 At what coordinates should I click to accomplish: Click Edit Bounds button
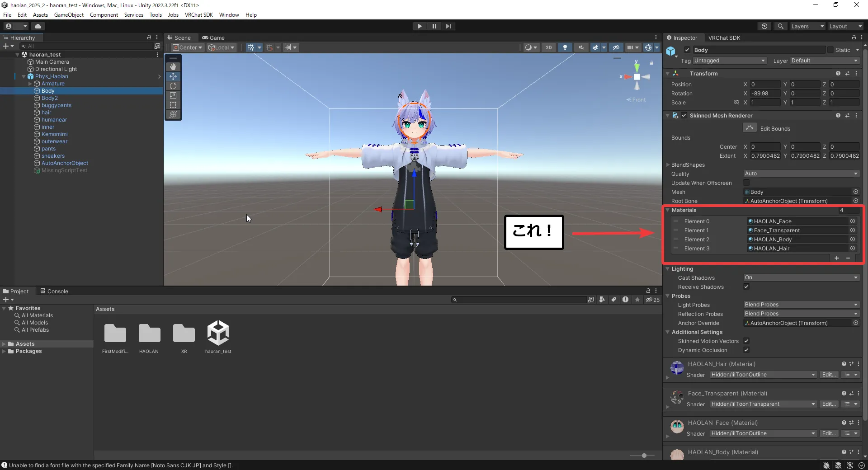[750, 128]
